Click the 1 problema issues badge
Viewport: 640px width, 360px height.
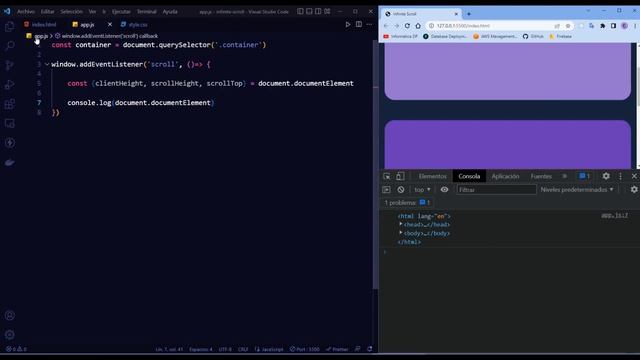(407, 202)
